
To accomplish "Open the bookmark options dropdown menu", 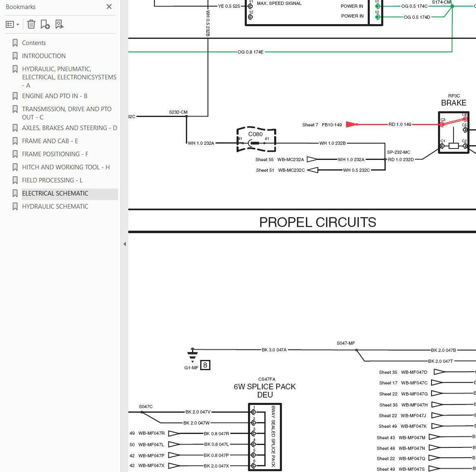I will (12, 24).
